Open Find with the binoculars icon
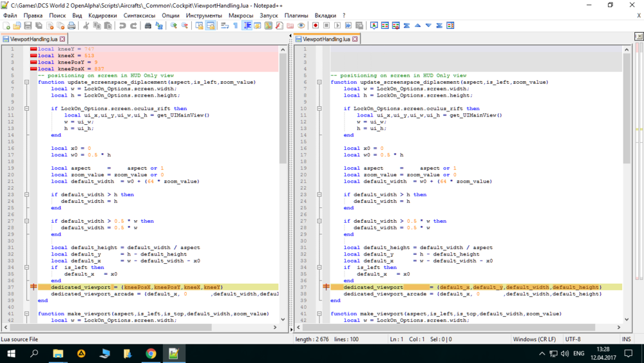 pos(148,26)
